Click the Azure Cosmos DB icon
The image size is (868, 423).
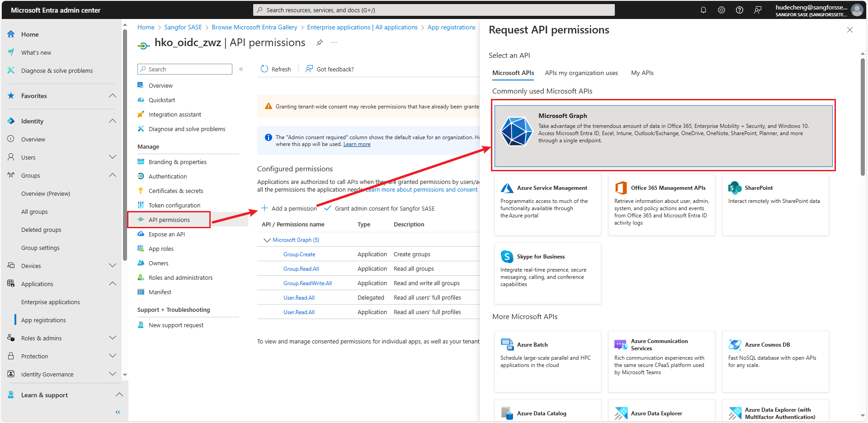[735, 344]
